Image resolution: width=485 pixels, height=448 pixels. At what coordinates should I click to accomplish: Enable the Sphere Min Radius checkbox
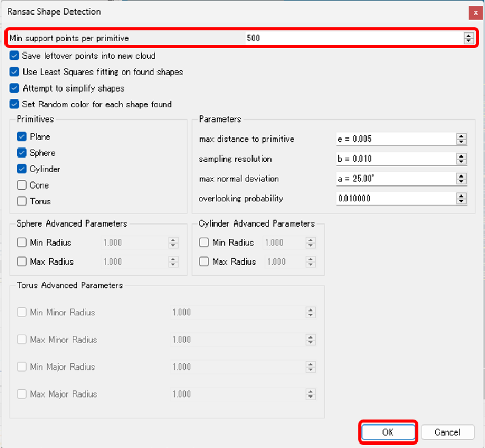(22, 242)
